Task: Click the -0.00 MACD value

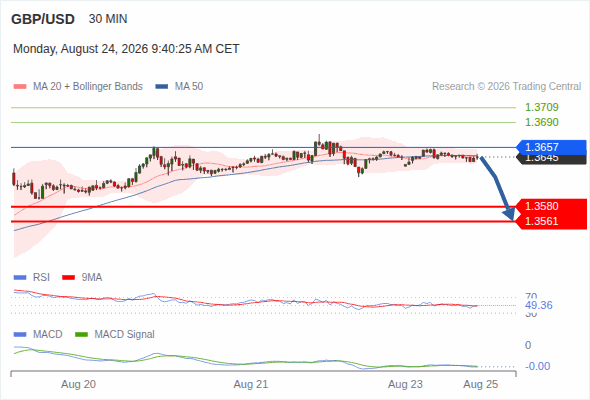Action: [537, 366]
